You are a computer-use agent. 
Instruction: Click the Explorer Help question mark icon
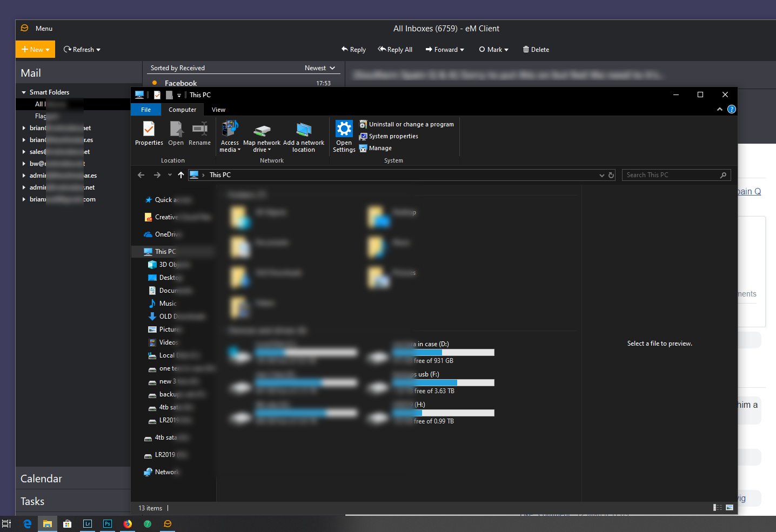tap(732, 109)
